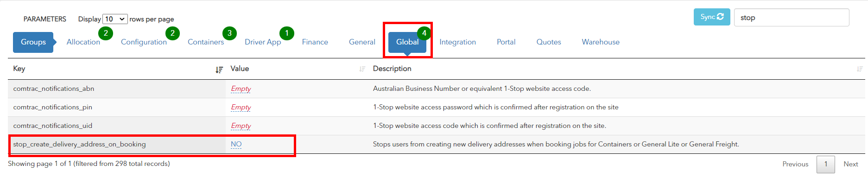Click the green badge on Global tab
Image resolution: width=868 pixels, height=184 pixels.
pyautogui.click(x=424, y=33)
